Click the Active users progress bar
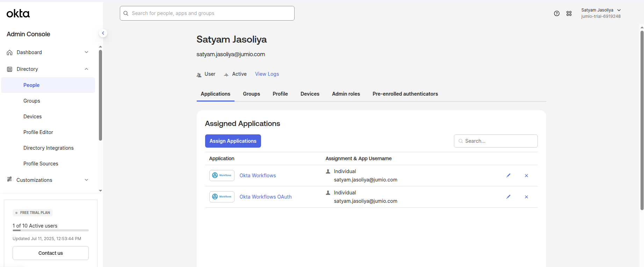The height and width of the screenshot is (267, 644). (x=51, y=230)
